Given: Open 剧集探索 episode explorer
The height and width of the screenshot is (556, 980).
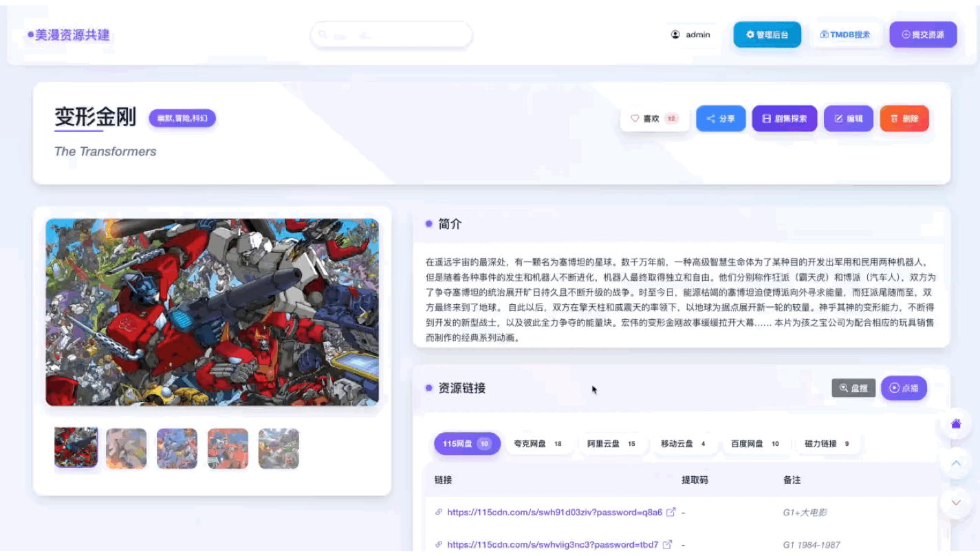Looking at the screenshot, I should coord(785,118).
